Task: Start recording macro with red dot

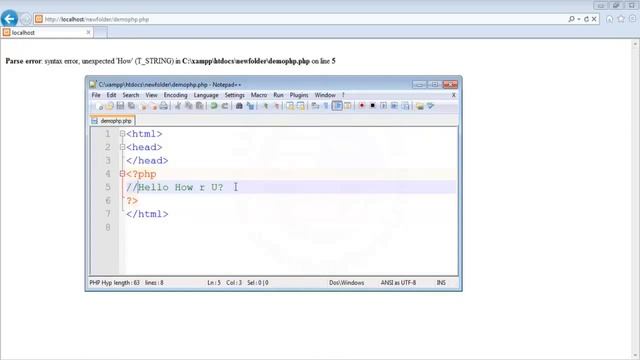Action: pyautogui.click(x=362, y=106)
